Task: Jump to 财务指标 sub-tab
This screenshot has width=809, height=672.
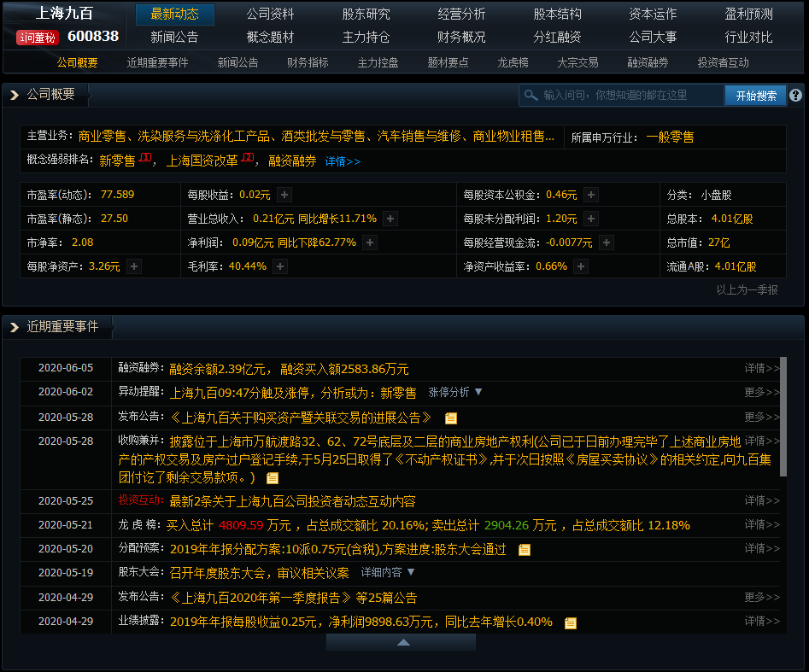Action: [308, 63]
